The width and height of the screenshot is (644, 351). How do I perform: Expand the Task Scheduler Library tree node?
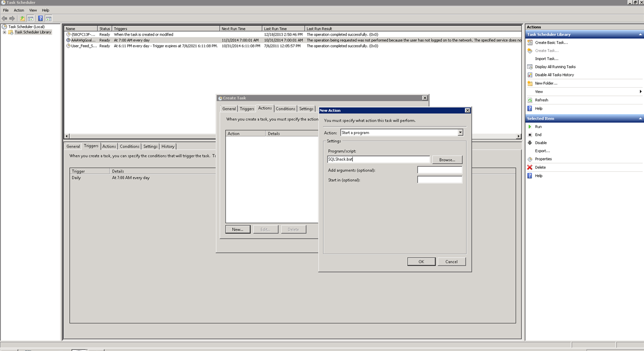(x=5, y=32)
